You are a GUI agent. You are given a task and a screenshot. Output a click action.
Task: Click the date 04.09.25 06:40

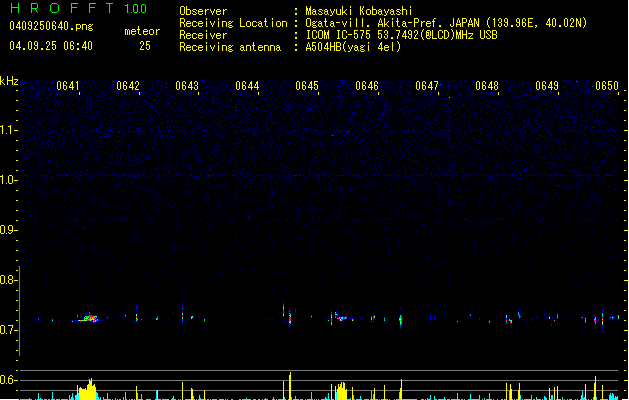click(x=51, y=46)
